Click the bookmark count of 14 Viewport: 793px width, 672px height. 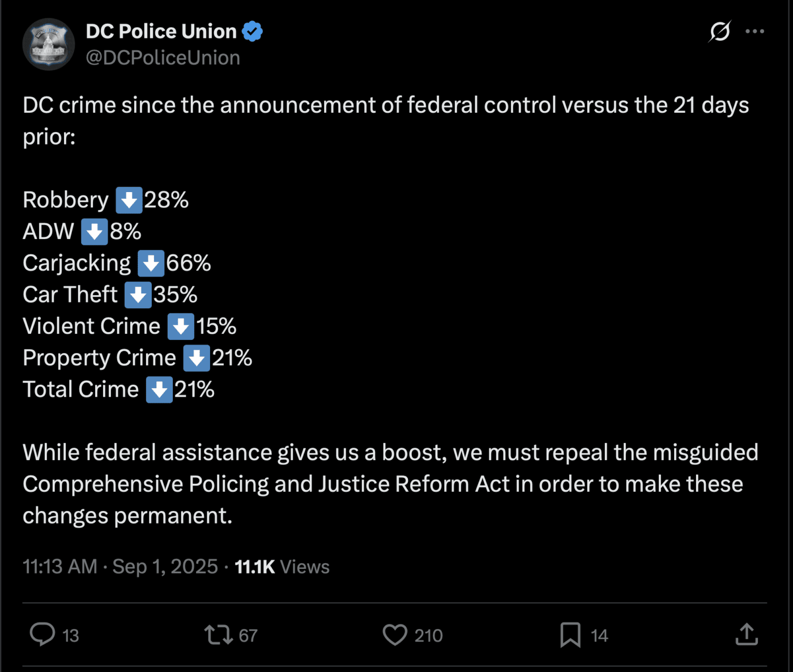click(x=599, y=636)
